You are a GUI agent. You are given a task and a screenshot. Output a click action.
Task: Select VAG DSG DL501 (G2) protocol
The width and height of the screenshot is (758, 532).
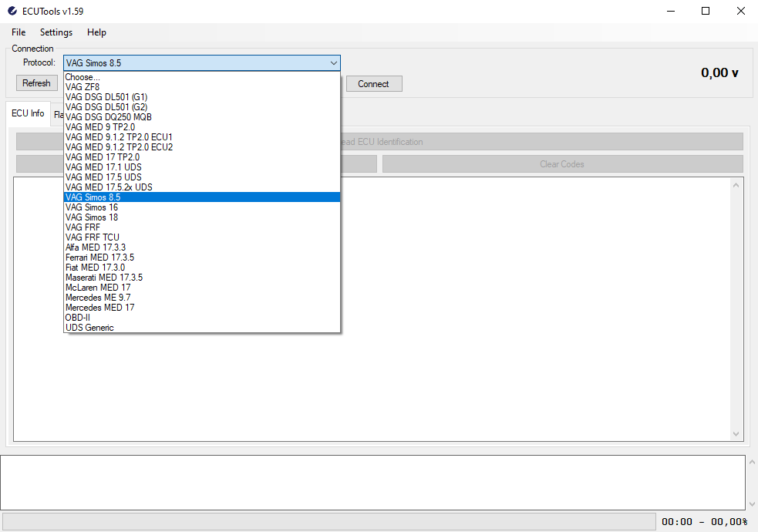point(202,107)
